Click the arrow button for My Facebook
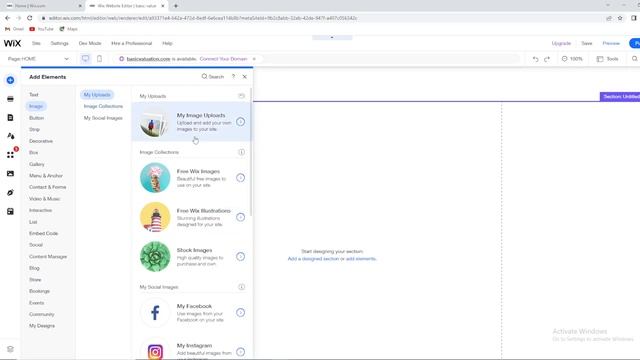 [x=240, y=313]
